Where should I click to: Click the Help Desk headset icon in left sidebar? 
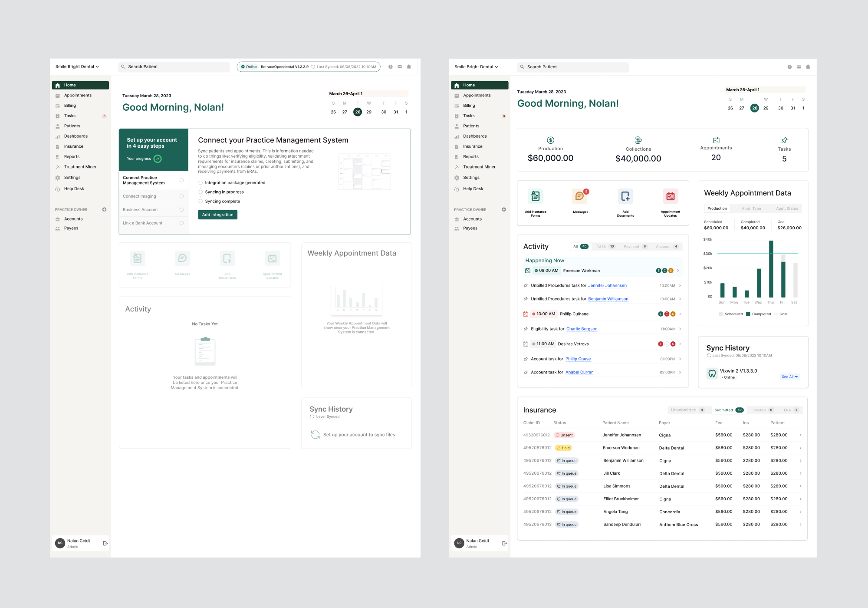[57, 189]
